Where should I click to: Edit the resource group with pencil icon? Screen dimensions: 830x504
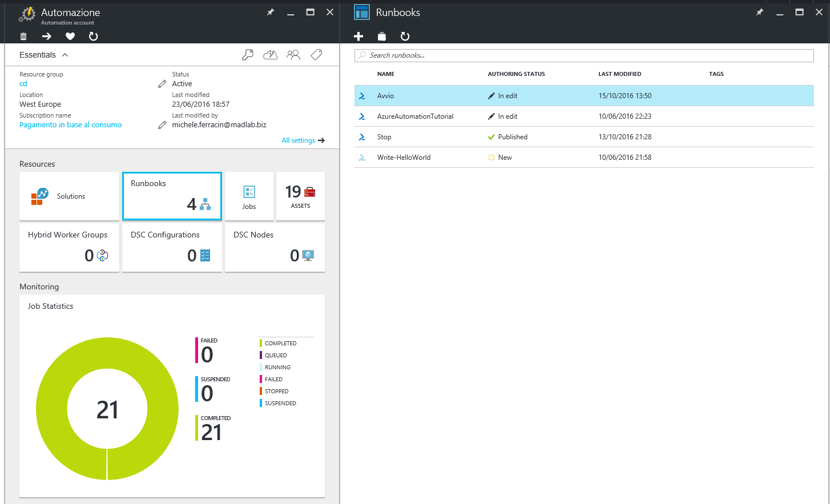click(162, 84)
